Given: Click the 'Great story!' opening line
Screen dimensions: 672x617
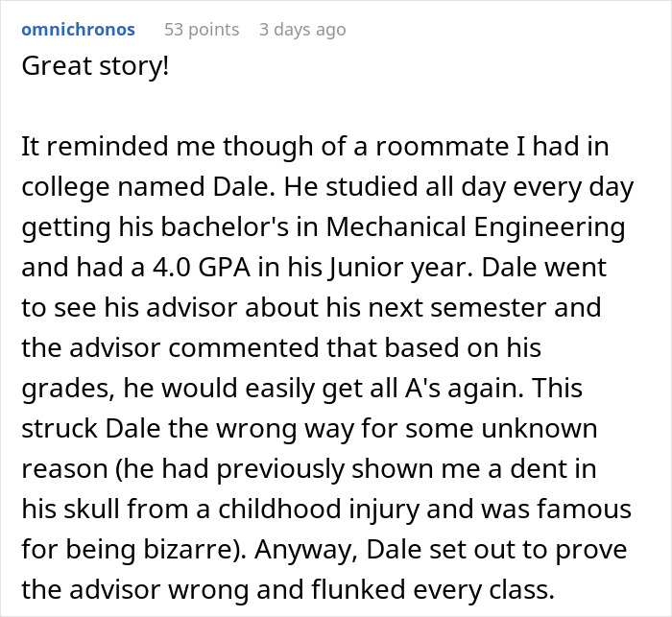Looking at the screenshot, I should point(93,71).
